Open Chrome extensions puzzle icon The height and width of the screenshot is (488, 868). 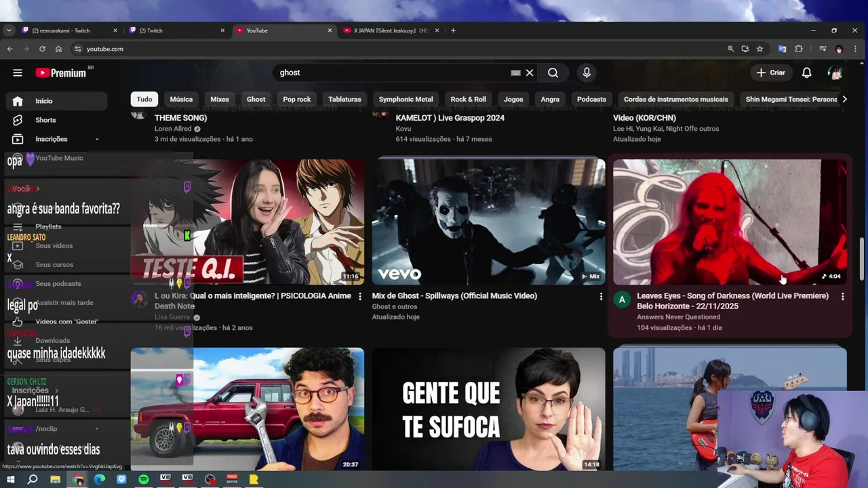click(x=799, y=49)
